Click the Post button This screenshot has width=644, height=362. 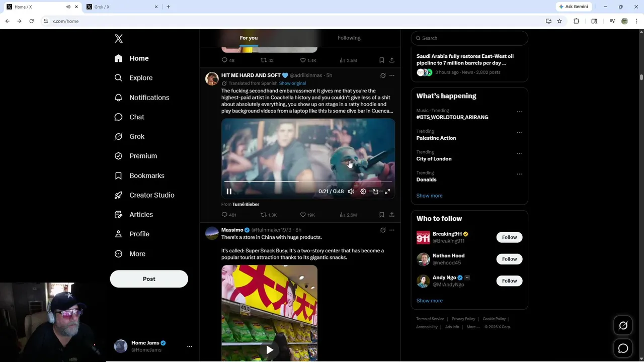click(149, 279)
